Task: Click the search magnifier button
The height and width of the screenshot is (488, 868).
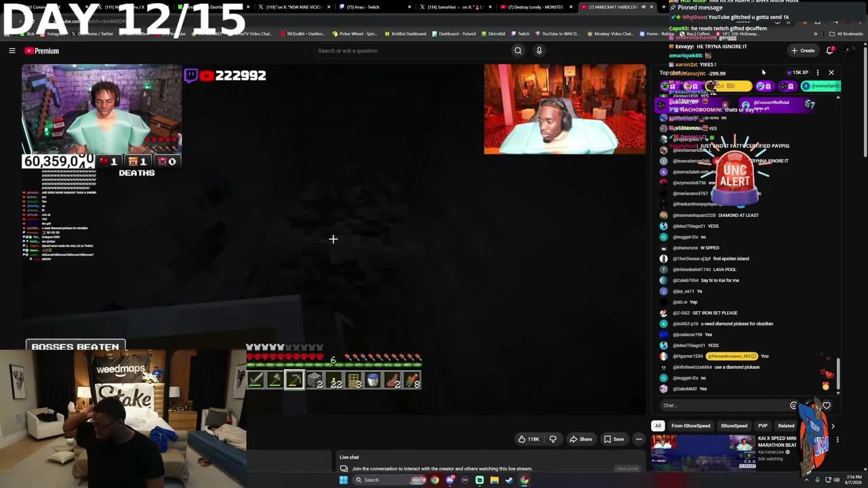Action: (517, 51)
